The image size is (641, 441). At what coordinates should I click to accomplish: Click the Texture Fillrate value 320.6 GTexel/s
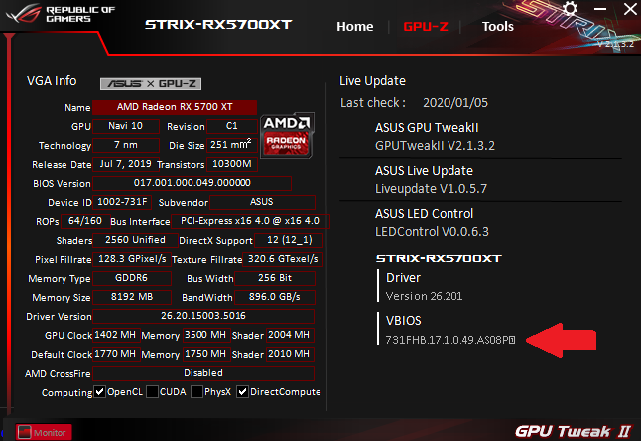point(282,259)
